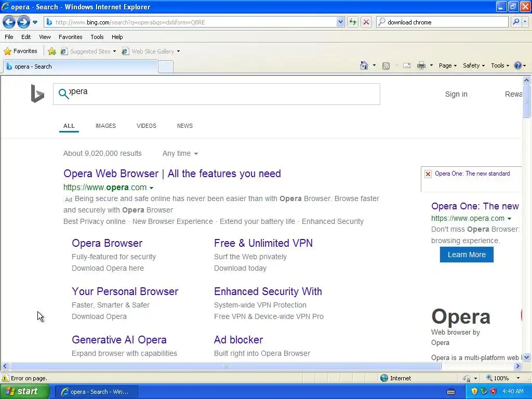Stop loading with the red X icon
Screen dimensions: 532x399
[x=366, y=22]
